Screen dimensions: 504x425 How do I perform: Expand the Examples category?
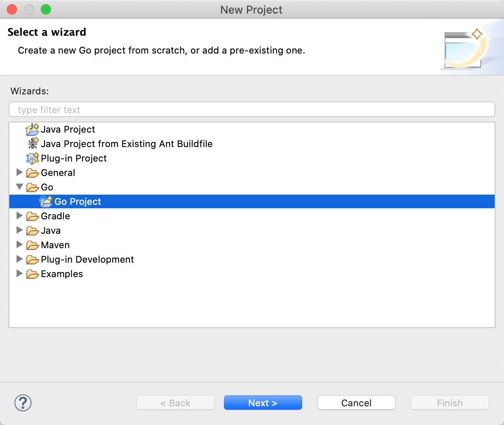pyautogui.click(x=19, y=274)
